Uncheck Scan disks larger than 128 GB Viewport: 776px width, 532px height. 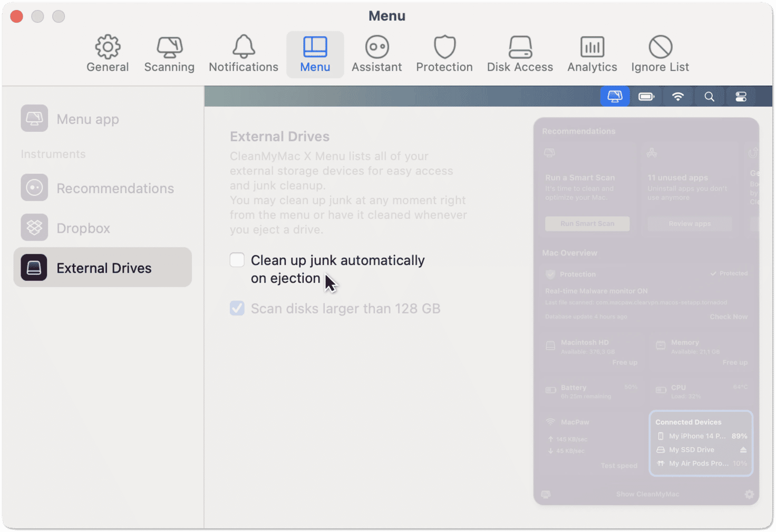(237, 308)
